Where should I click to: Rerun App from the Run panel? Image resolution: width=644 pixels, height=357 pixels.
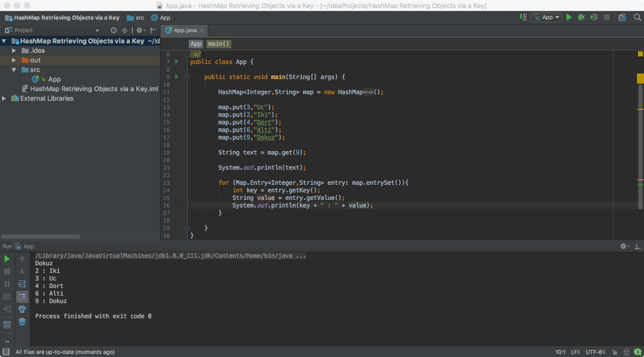7,259
